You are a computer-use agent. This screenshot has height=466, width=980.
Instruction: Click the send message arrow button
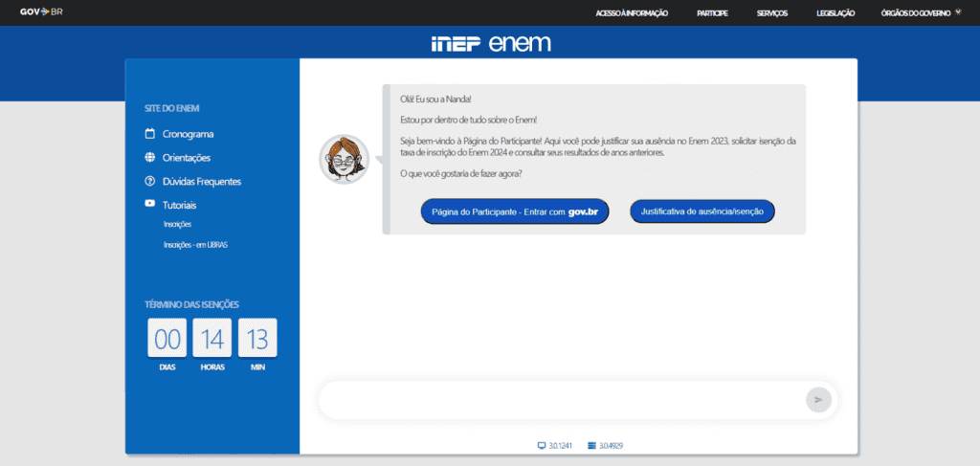(x=819, y=400)
